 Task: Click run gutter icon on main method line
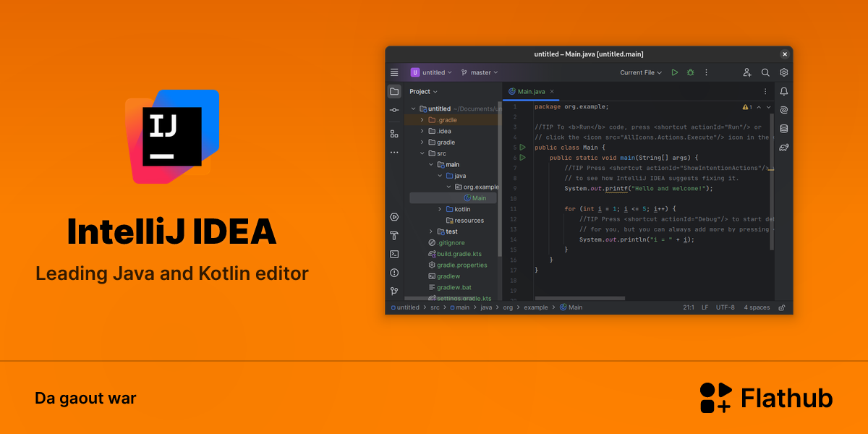tap(522, 157)
